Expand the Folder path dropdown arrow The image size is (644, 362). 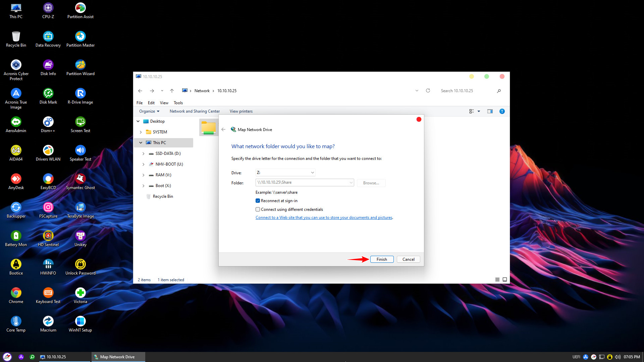(x=351, y=183)
